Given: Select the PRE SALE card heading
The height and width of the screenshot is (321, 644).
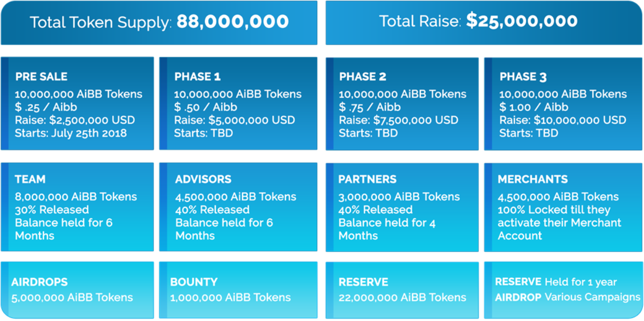Looking at the screenshot, I should pyautogui.click(x=42, y=77).
